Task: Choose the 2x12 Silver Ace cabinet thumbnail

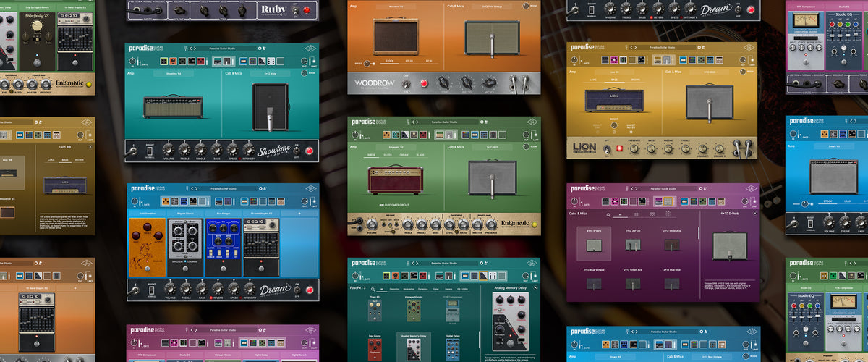Action: click(672, 245)
